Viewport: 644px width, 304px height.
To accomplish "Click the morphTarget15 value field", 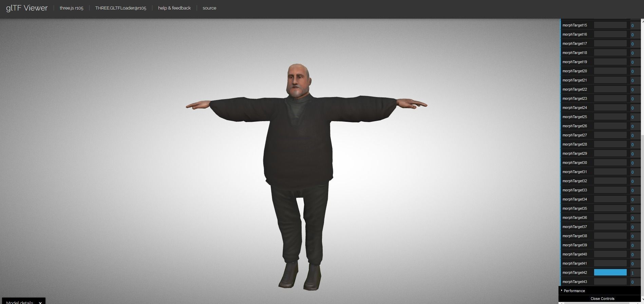I will [635, 25].
